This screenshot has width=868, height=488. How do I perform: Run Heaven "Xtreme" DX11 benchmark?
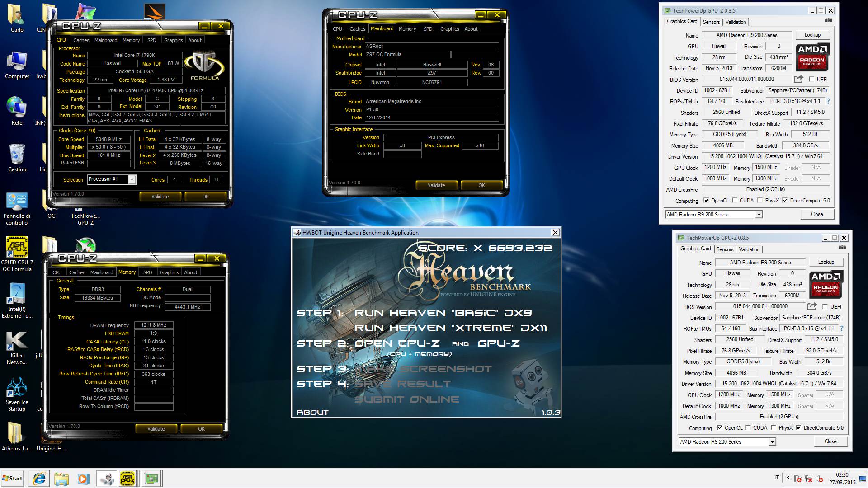(450, 328)
